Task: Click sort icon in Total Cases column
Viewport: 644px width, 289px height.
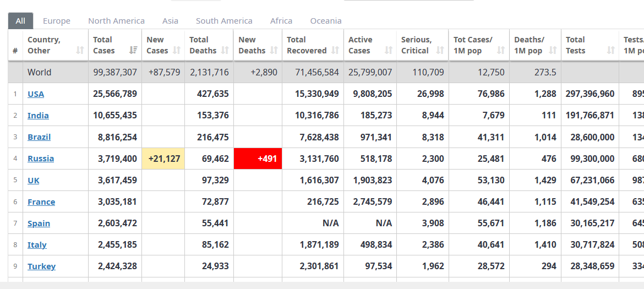Action: pos(133,51)
